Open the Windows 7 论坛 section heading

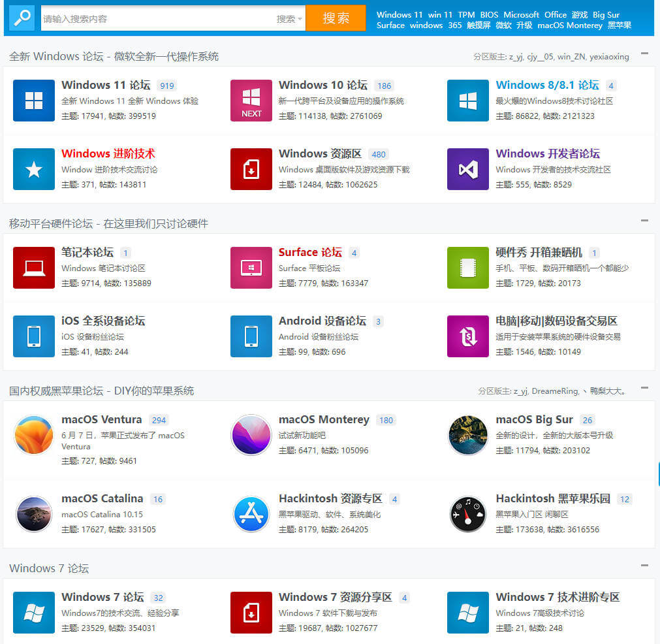(49, 569)
